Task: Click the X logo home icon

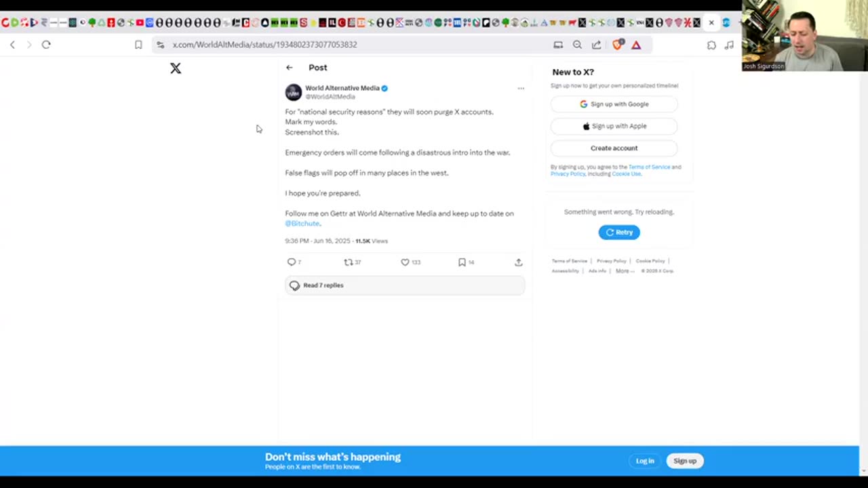Action: (x=176, y=68)
